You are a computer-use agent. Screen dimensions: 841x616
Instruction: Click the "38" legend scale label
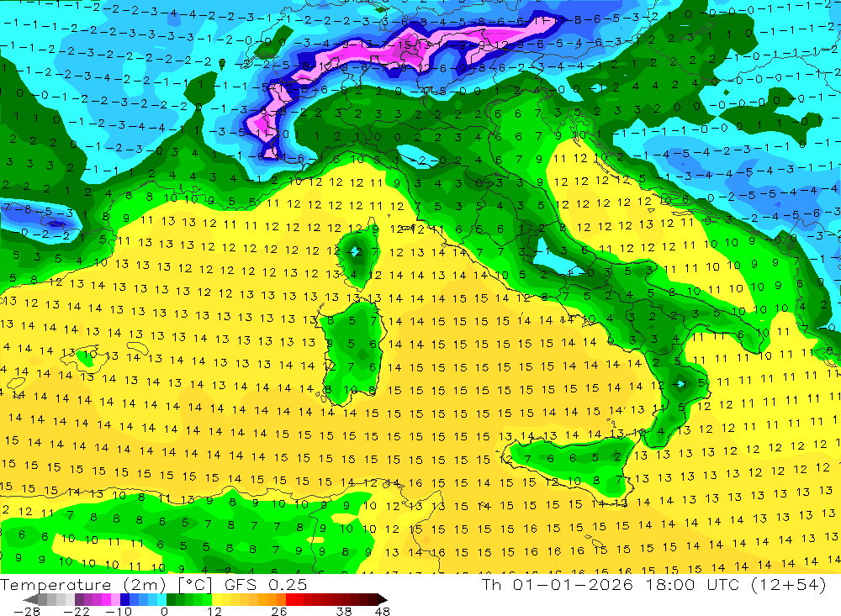(x=344, y=611)
